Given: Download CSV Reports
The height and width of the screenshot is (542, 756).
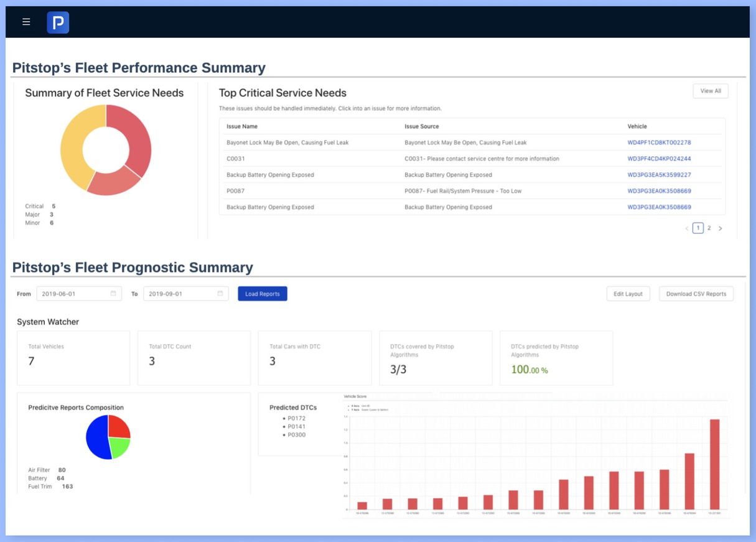Looking at the screenshot, I should 696,294.
